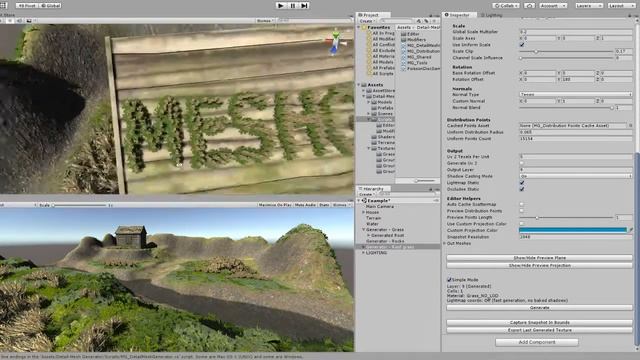Screen dimensions: 640x360
Task: Open the Shadow Casting Mode dropdown
Action: [576, 176]
